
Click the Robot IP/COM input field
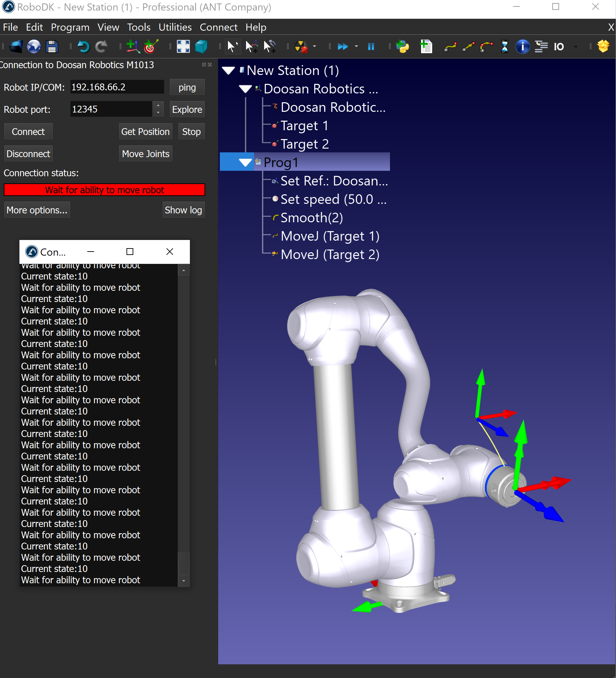point(117,87)
